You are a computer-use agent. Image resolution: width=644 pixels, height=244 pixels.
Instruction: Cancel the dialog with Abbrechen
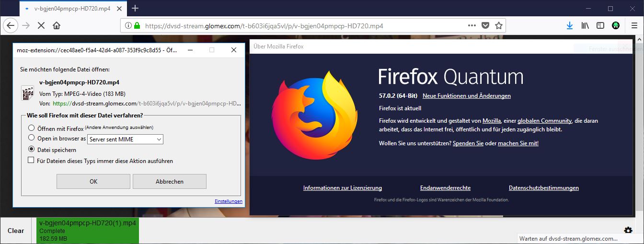coord(170,181)
